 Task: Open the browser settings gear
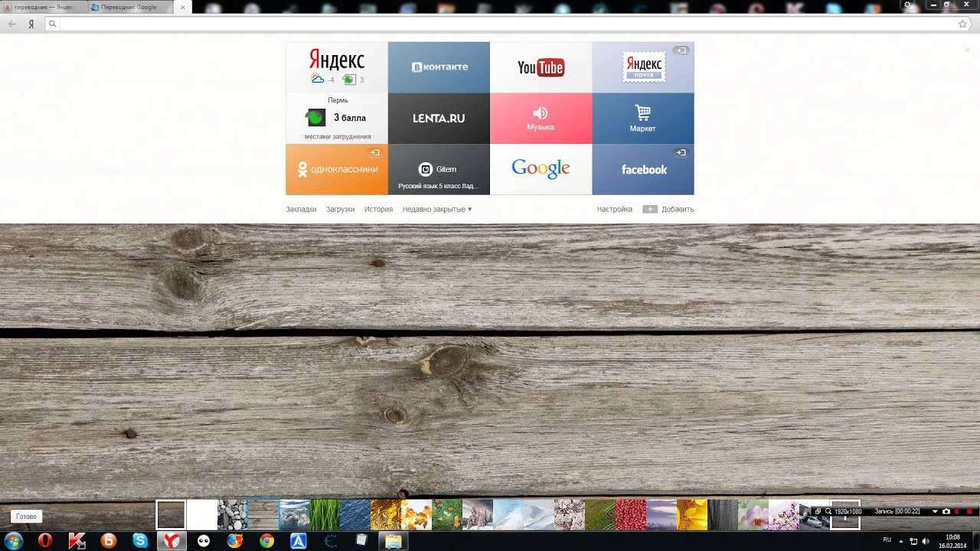pos(908,5)
